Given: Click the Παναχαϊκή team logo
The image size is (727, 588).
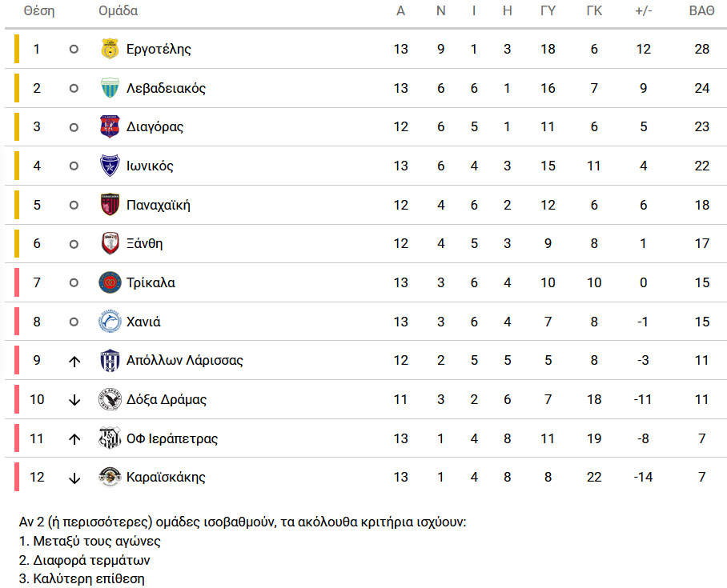Looking at the screenshot, I should pyautogui.click(x=110, y=205).
